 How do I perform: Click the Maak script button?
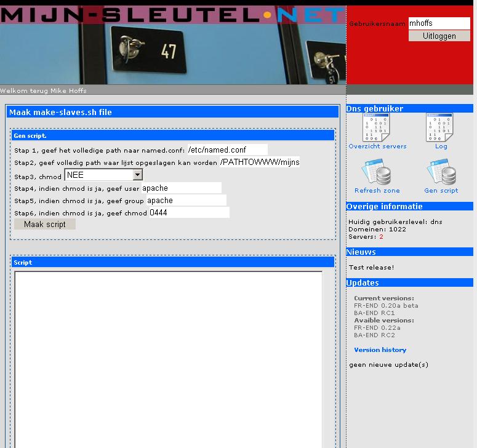(45, 225)
